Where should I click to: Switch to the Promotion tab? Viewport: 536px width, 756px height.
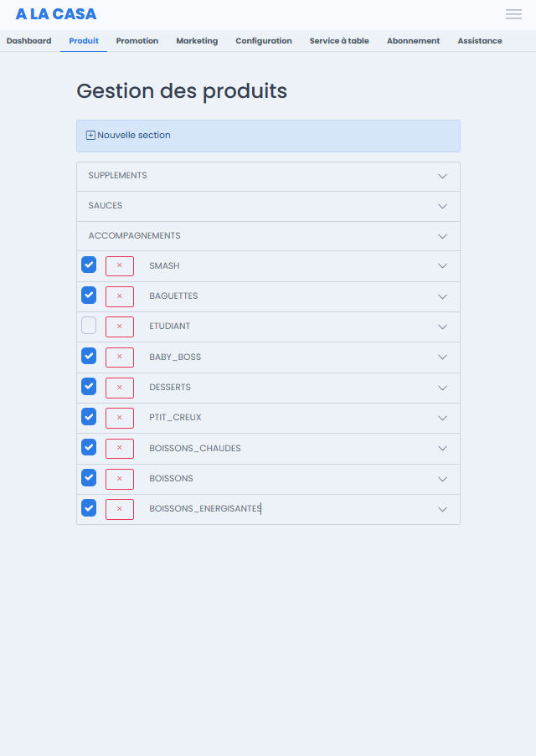(x=137, y=41)
